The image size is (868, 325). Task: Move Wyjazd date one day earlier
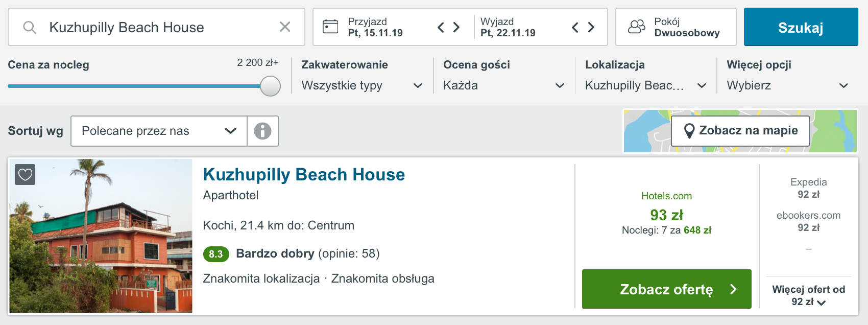click(x=575, y=27)
